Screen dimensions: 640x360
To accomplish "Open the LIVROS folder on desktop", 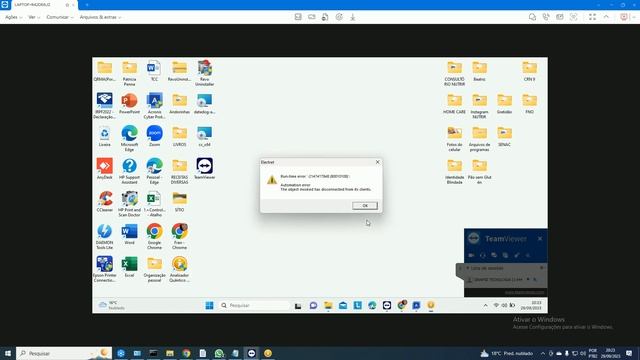I will [x=180, y=136].
